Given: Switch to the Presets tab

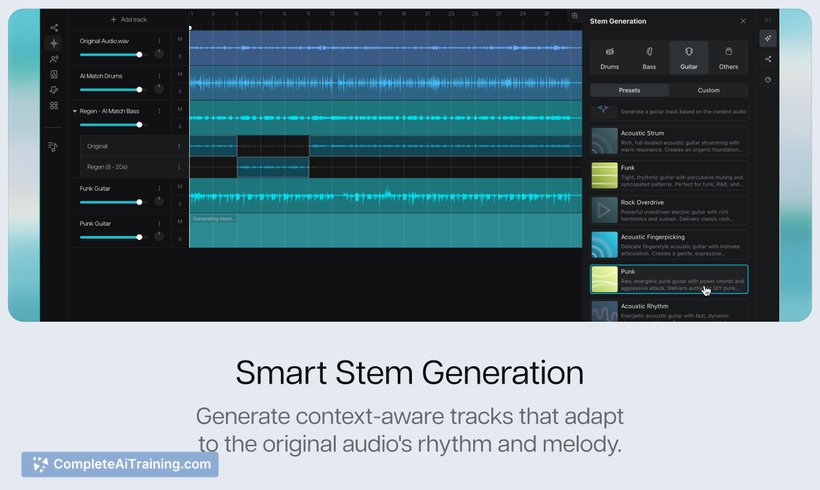Looking at the screenshot, I should coord(629,90).
